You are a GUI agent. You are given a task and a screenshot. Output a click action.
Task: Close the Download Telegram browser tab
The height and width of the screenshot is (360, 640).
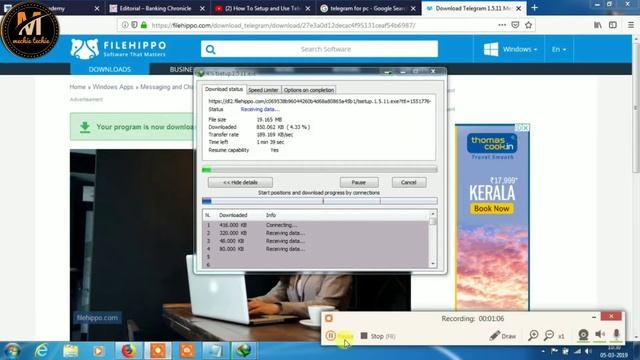pyautogui.click(x=518, y=8)
